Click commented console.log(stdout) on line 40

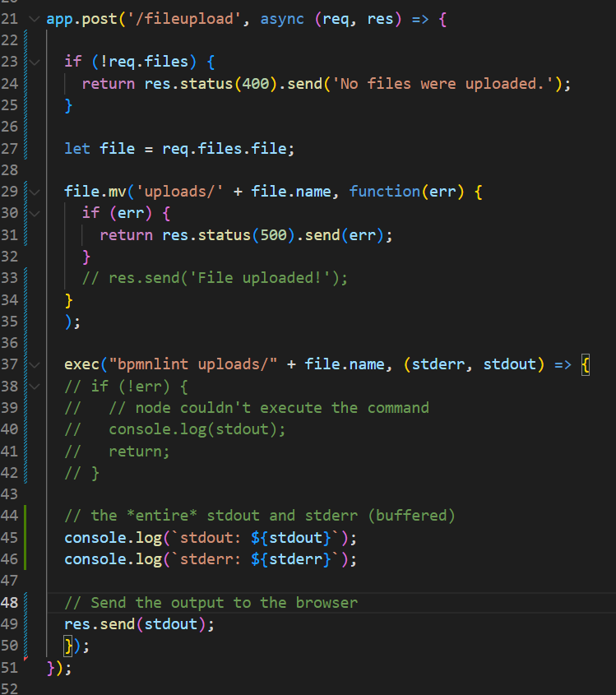pos(197,429)
